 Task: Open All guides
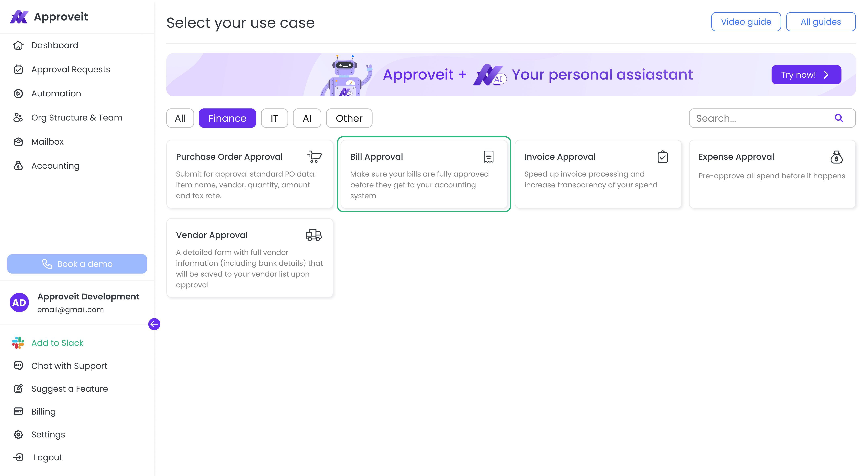(821, 21)
